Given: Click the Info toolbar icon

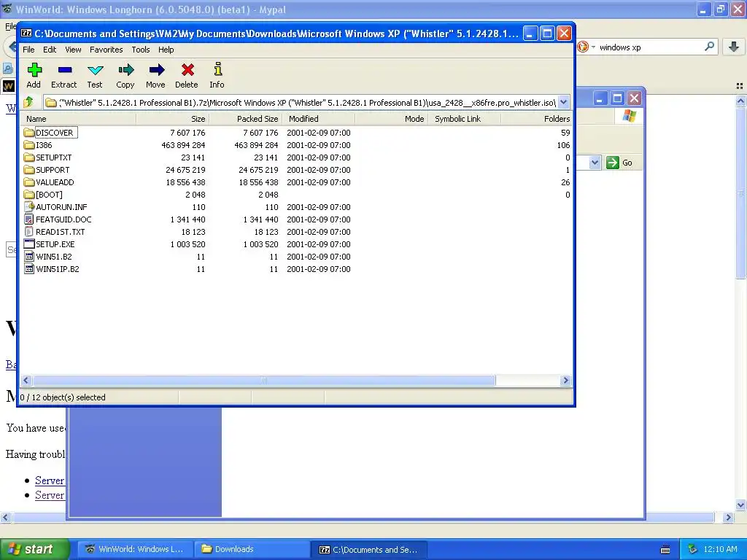Looking at the screenshot, I should 217,69.
